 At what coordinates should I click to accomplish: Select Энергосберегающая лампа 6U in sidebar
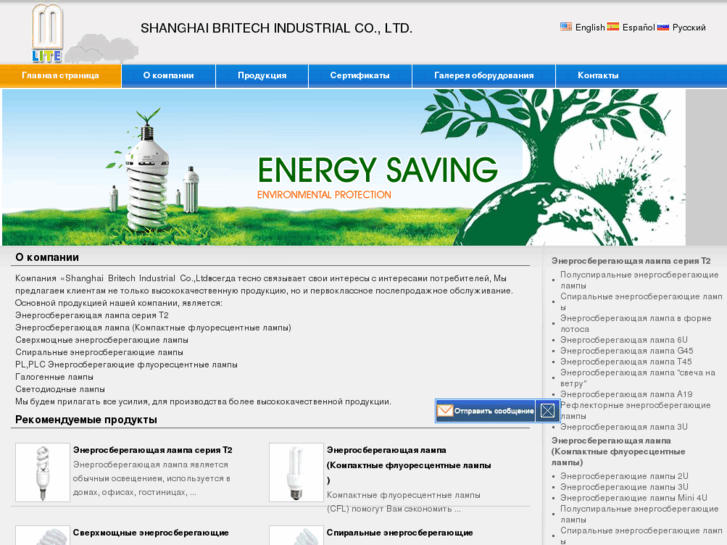(624, 340)
